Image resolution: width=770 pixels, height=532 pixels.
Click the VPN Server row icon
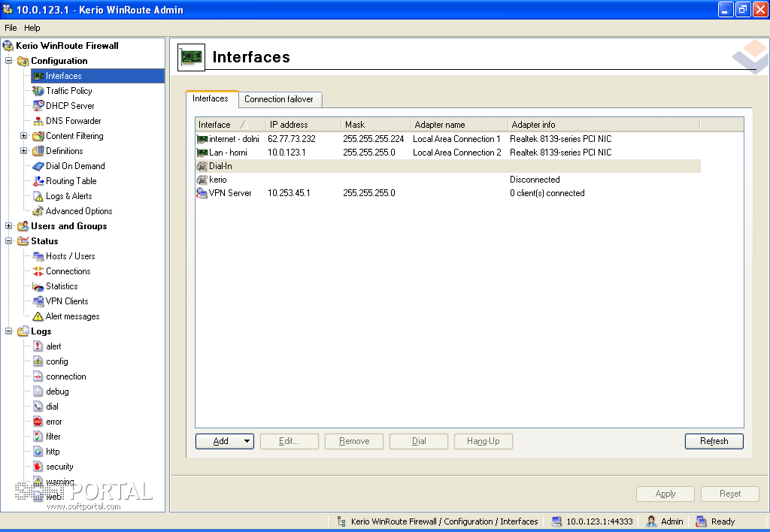pos(202,193)
